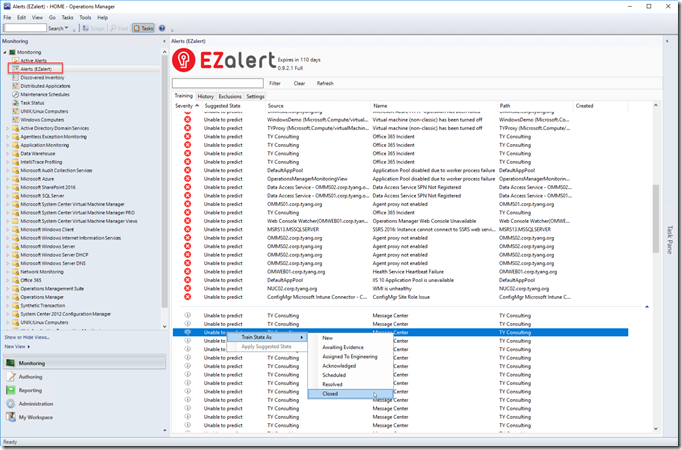Open the Administration workspace
Screen dimensions: 682x450
coord(36,404)
